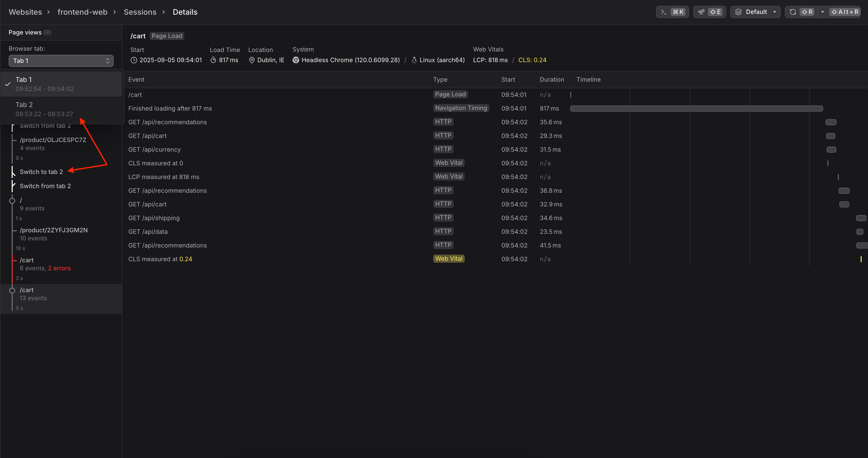Click the clock icon next to start time

(134, 60)
